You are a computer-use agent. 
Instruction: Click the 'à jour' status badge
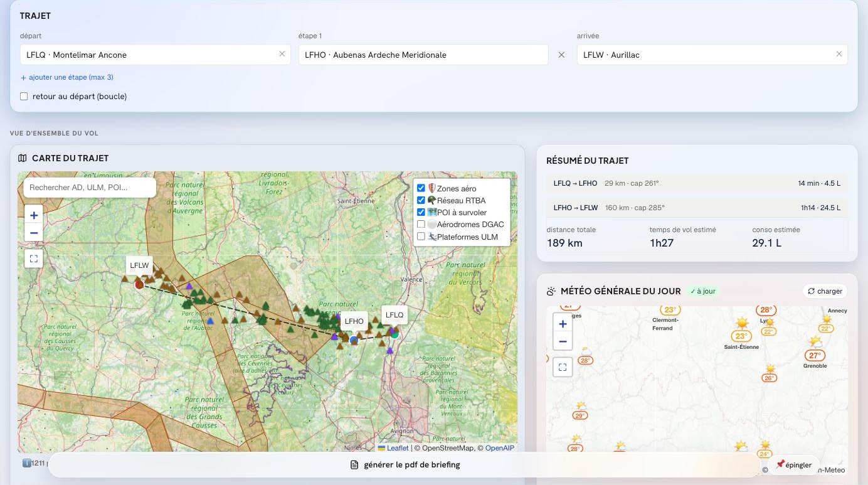pyautogui.click(x=702, y=291)
